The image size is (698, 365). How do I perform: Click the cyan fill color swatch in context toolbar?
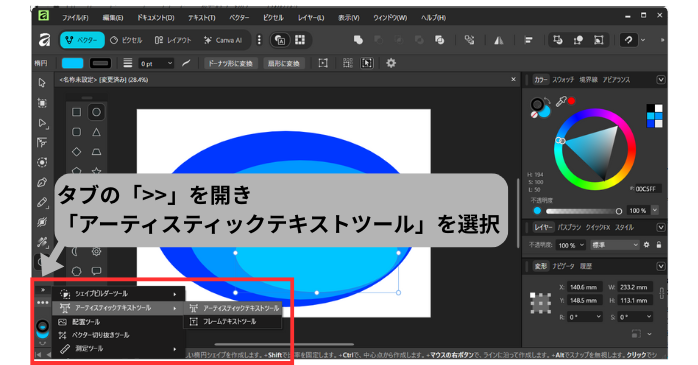click(73, 63)
